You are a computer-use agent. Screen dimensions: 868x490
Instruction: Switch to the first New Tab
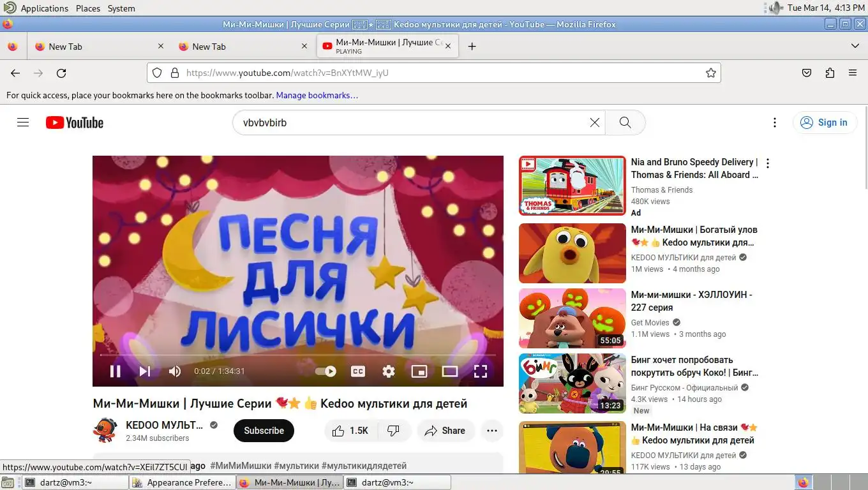(100, 47)
